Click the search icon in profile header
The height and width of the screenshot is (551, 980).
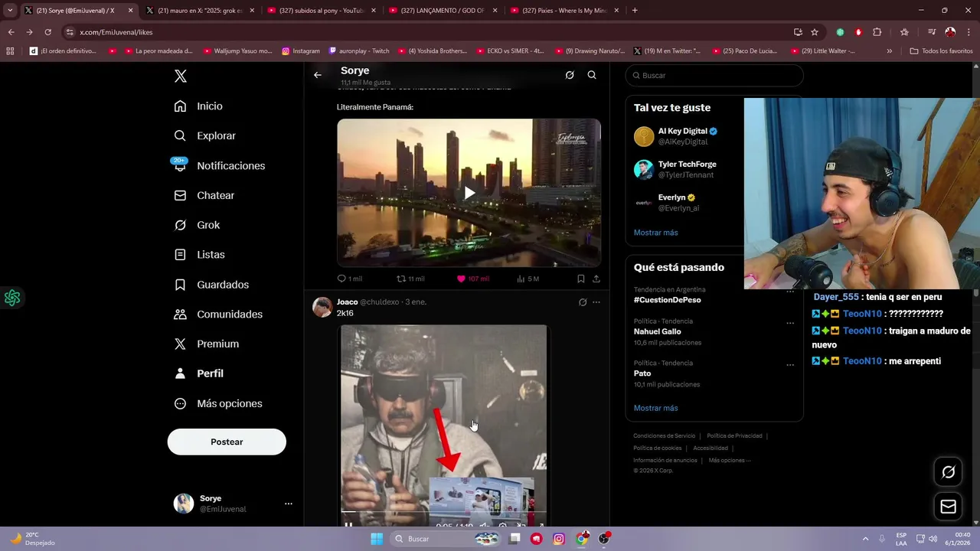592,75
